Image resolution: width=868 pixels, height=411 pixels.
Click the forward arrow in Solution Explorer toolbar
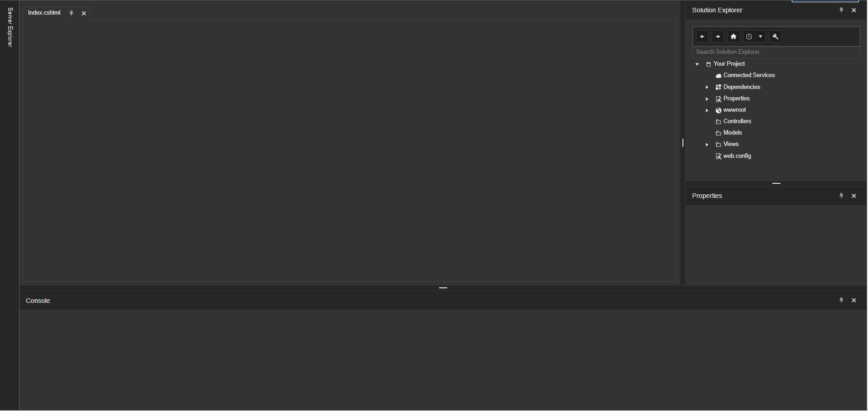click(718, 36)
